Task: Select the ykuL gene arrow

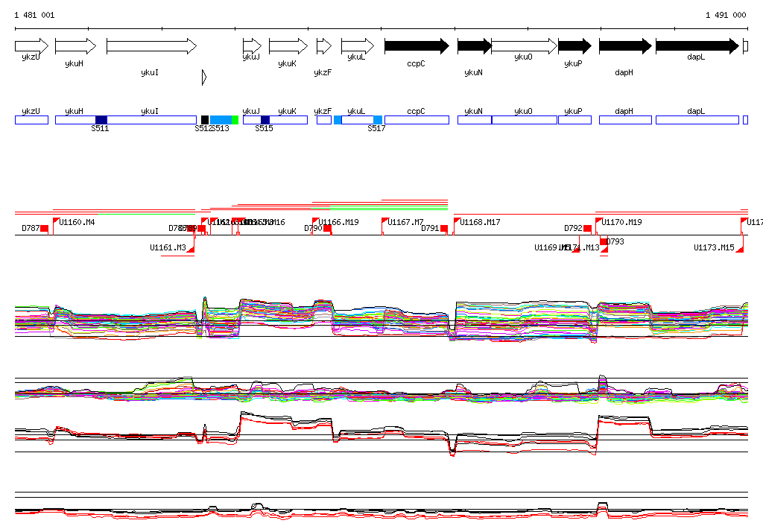Action: pyautogui.click(x=358, y=46)
